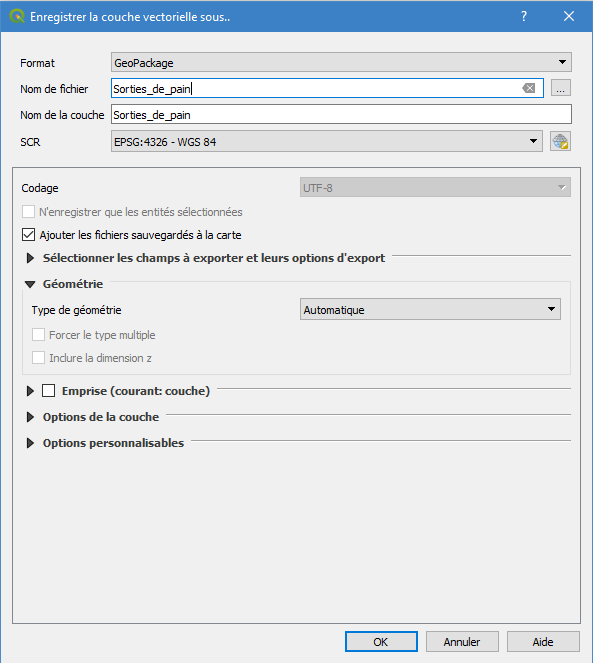Open the question mark help in title bar
This screenshot has height=663, width=593.
tap(524, 16)
